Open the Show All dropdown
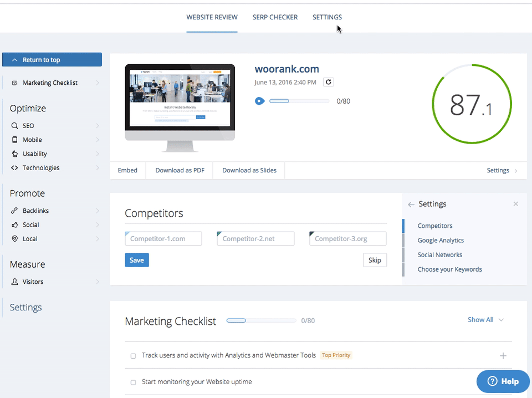 [485, 320]
